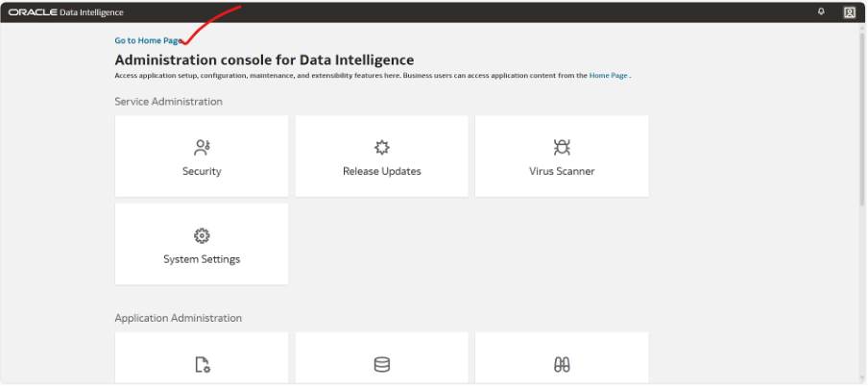The width and height of the screenshot is (868, 386).
Task: Open the Release Updates tile label
Action: [x=382, y=171]
